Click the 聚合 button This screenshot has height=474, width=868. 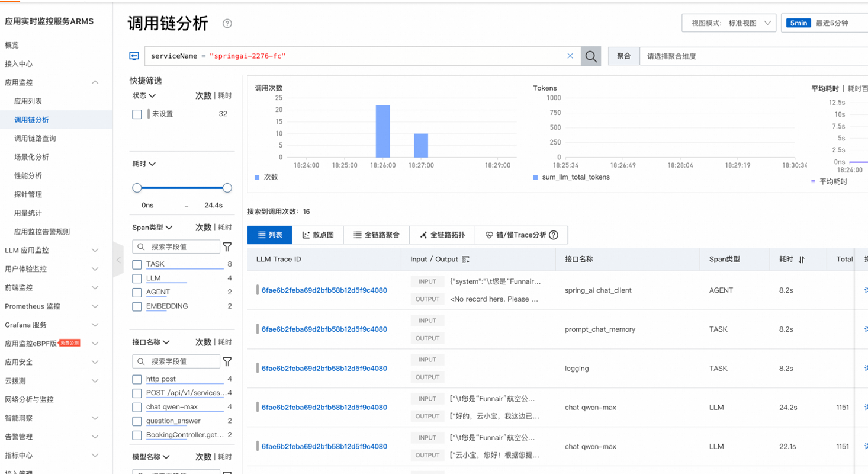(623, 55)
